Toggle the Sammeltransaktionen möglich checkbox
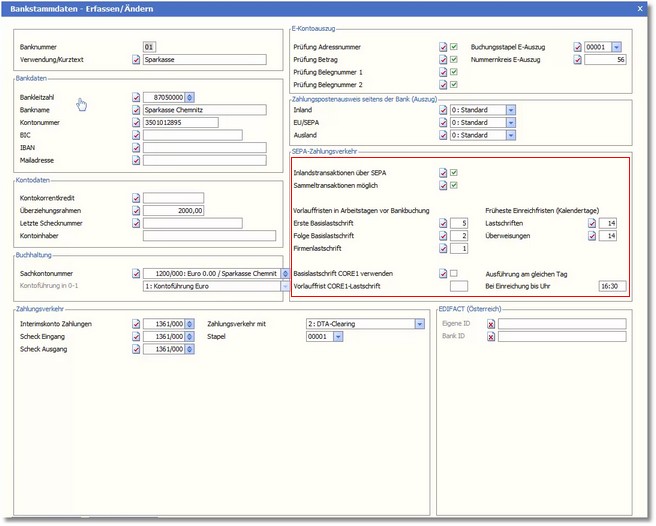 pyautogui.click(x=455, y=185)
